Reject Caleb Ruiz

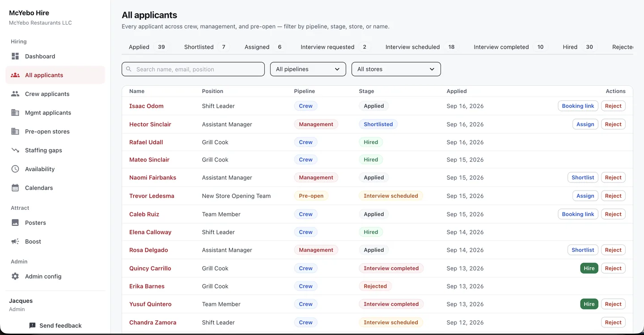click(613, 214)
